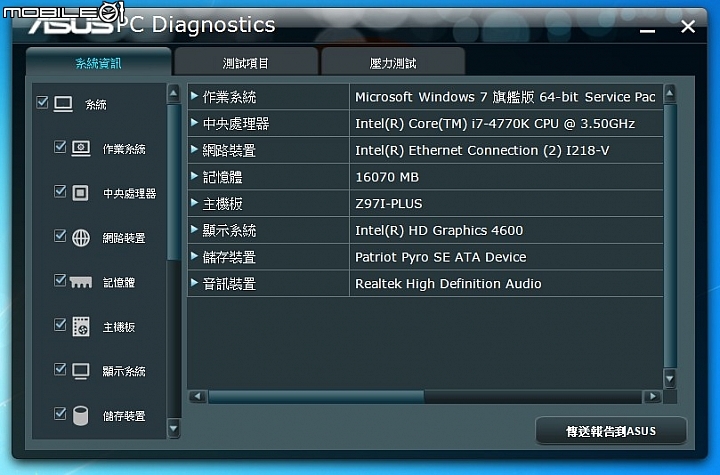Open the 測試項目 tab
The image size is (720, 475).
pyautogui.click(x=246, y=62)
